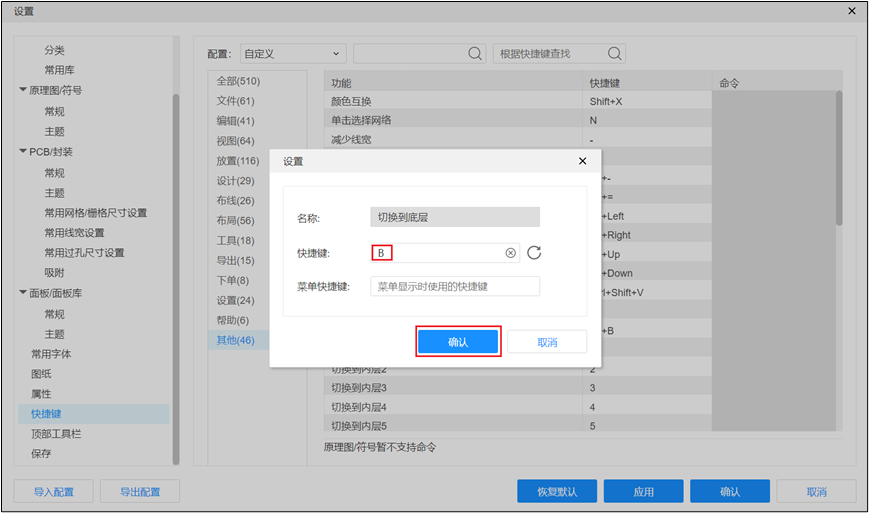Click the 菜单快捷键 input field
Viewport: 869px width, 513px height.
pos(455,286)
